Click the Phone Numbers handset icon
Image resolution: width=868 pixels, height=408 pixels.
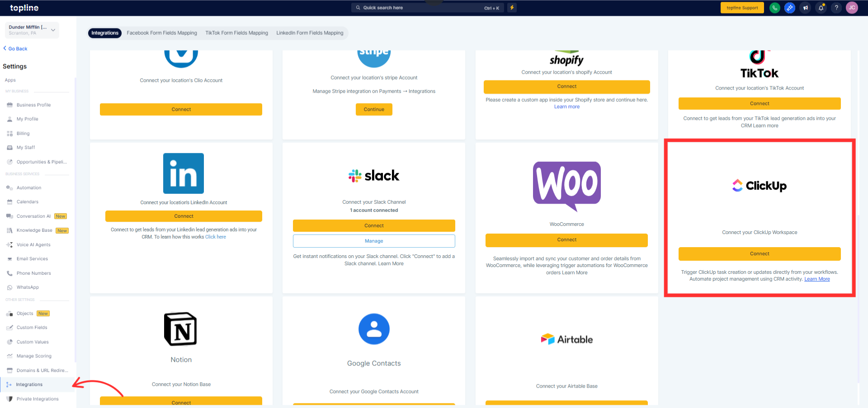(x=9, y=273)
